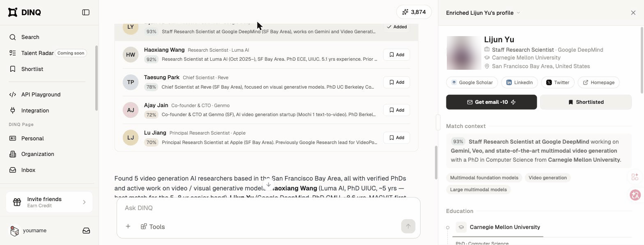Open Ajay Jain's profile name

[x=156, y=105]
